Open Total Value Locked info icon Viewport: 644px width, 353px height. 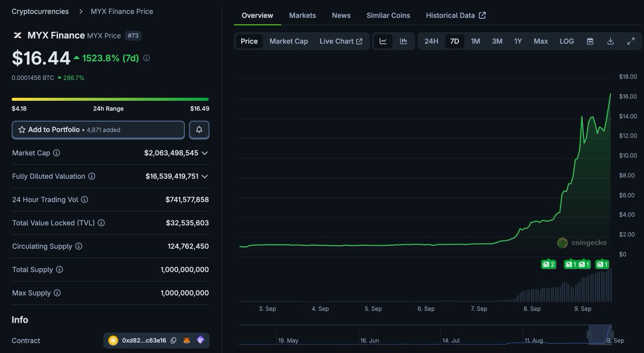101,223
